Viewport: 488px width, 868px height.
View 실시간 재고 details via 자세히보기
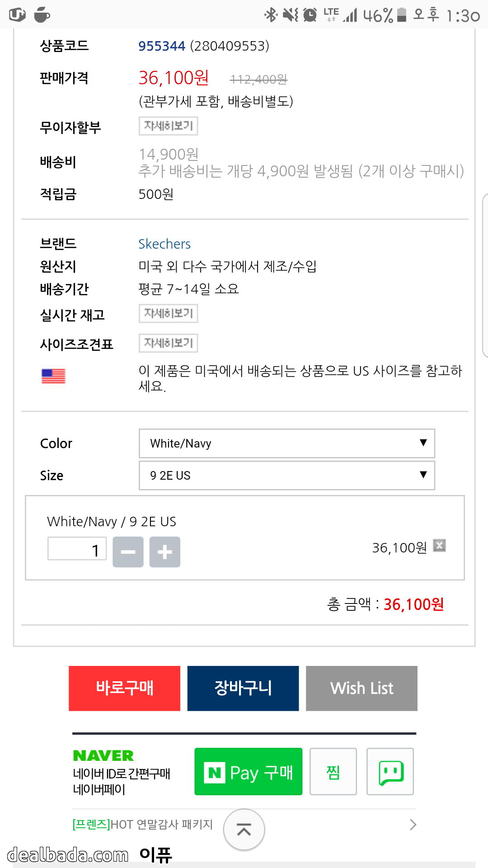point(168,313)
